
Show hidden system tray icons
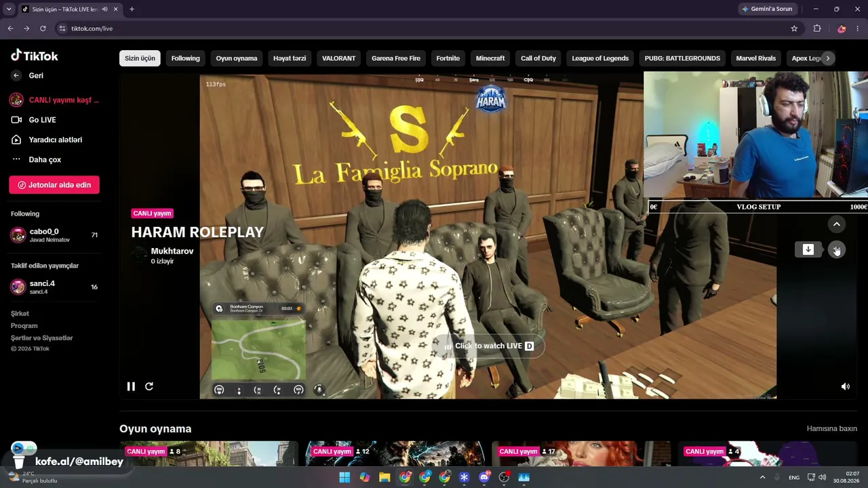pos(762,478)
